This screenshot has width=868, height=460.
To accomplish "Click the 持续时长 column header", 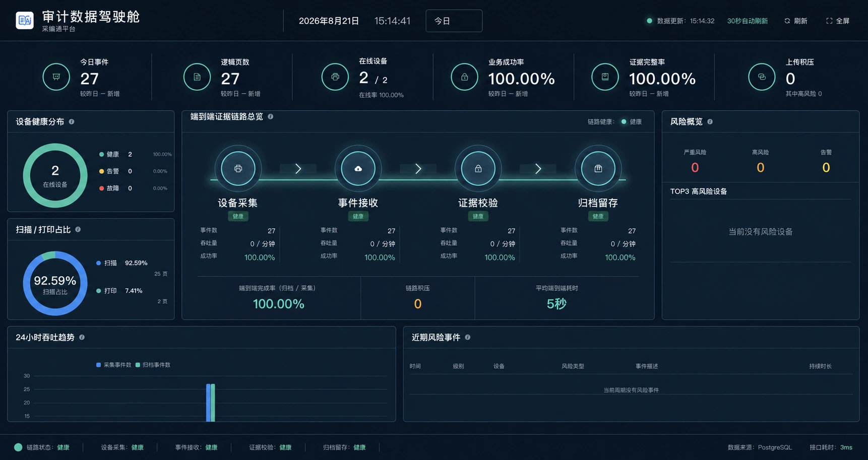I will click(x=820, y=366).
